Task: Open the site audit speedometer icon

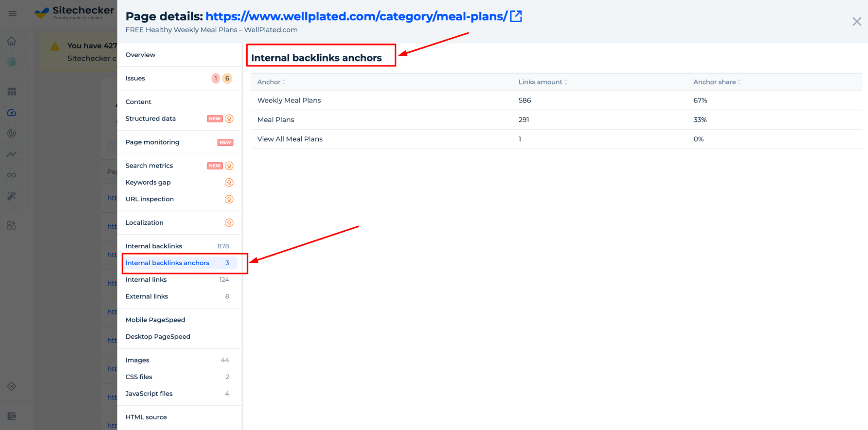Action: click(x=12, y=112)
